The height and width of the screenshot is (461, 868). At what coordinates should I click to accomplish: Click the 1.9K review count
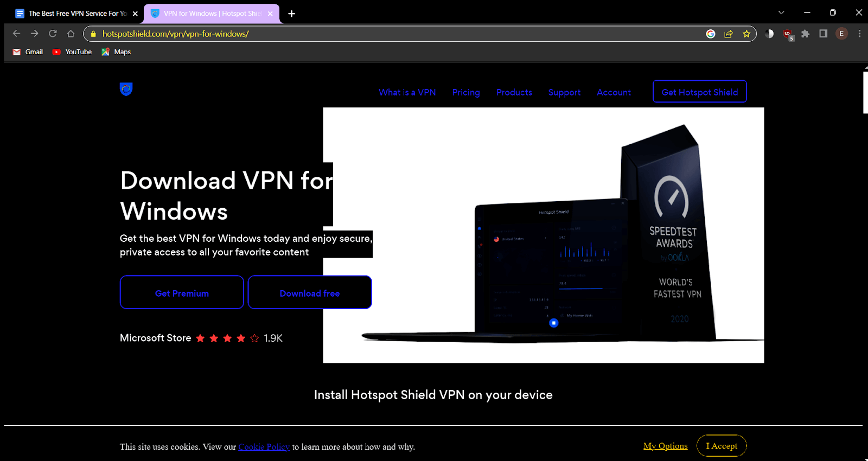(273, 338)
